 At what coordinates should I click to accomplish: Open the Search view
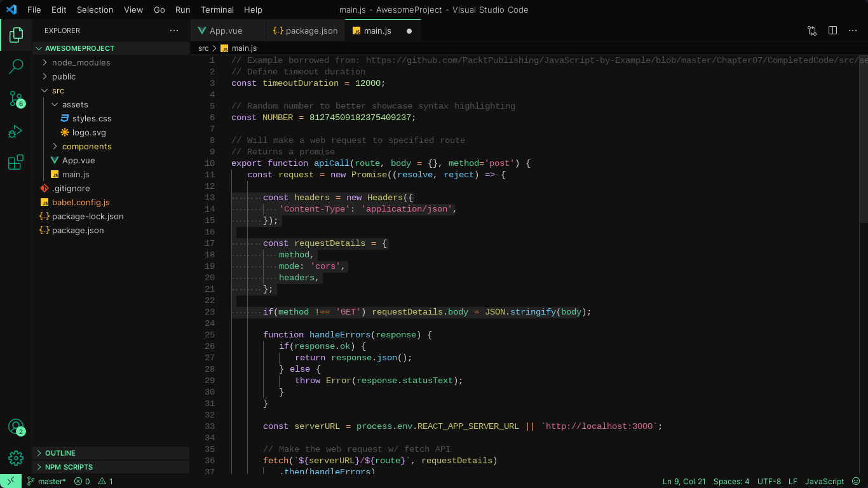point(16,67)
